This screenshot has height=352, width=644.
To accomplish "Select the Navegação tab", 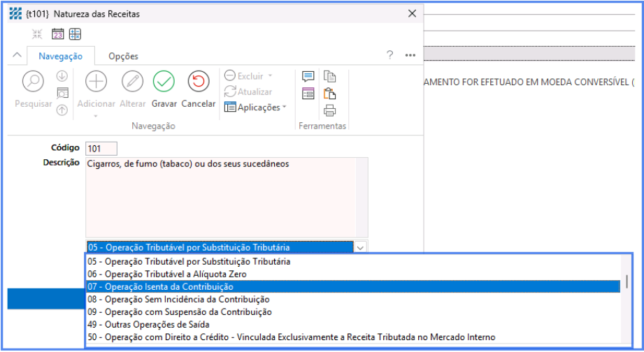I will click(x=61, y=56).
